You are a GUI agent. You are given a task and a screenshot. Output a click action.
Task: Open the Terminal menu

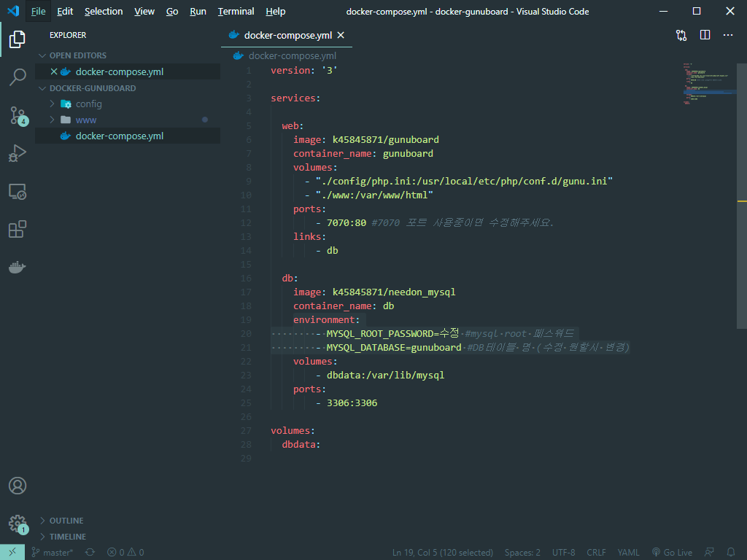(236, 12)
